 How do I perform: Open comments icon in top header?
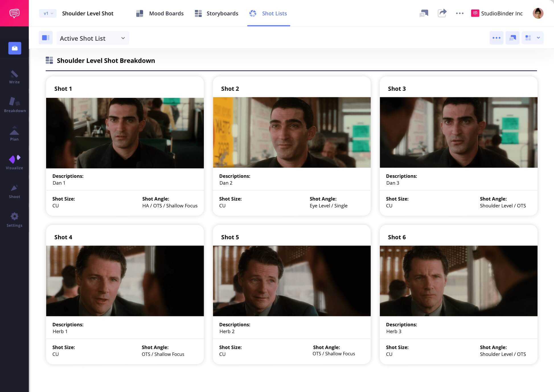coord(424,13)
